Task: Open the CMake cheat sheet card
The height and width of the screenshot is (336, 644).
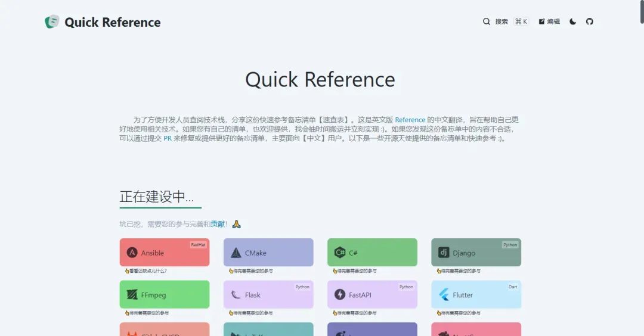Action: coord(268,253)
